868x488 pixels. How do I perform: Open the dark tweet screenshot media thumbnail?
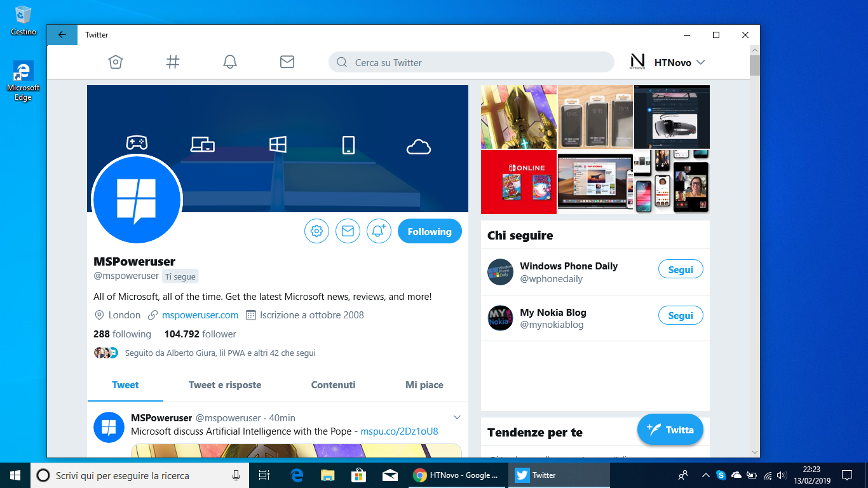point(672,117)
